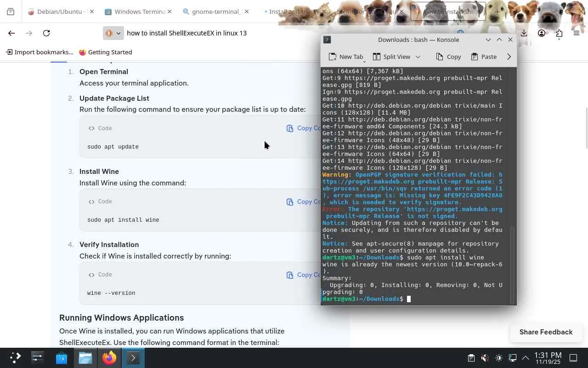Click the 'Verify Installation' step heading
The height and width of the screenshot is (368, 588).
coord(109,245)
